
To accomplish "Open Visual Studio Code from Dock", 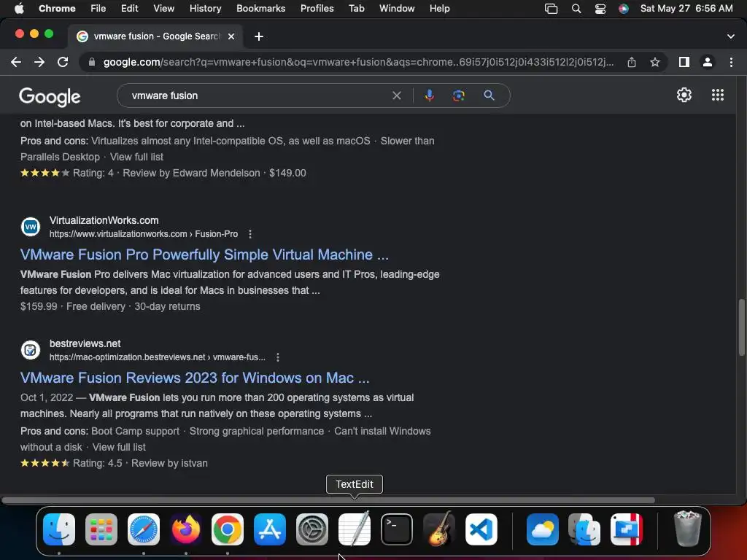I will coord(481,529).
